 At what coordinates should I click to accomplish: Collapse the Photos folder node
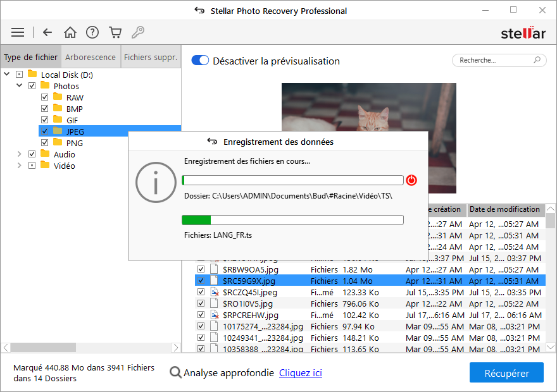[19, 86]
